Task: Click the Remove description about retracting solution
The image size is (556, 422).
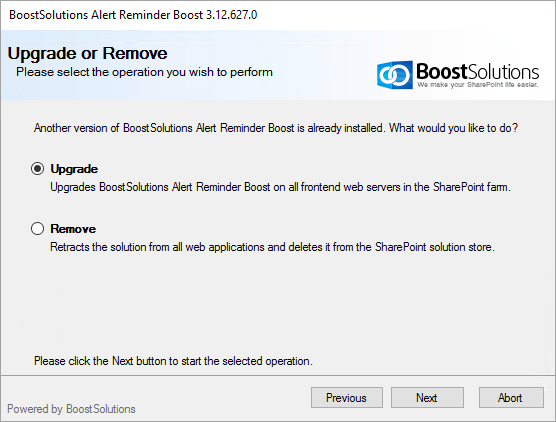Action: 272,247
